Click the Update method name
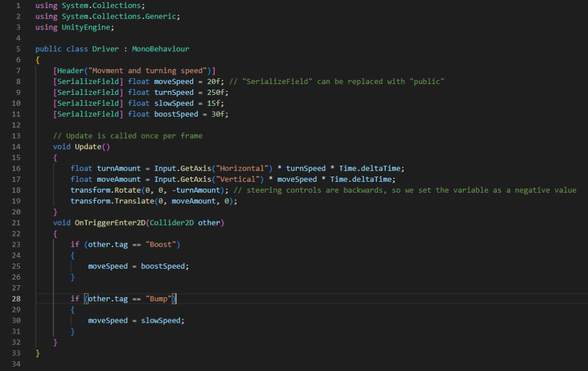Image resolution: width=588 pixels, height=371 pixels. 87,147
